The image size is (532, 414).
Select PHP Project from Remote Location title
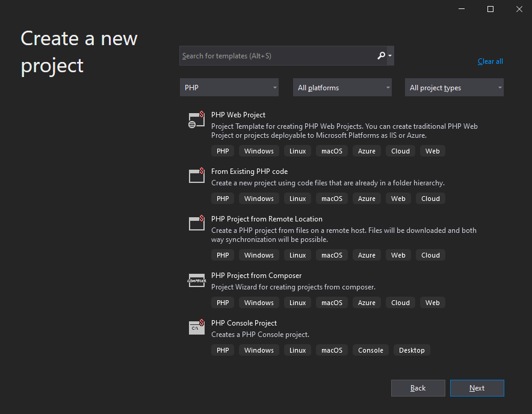pos(267,219)
